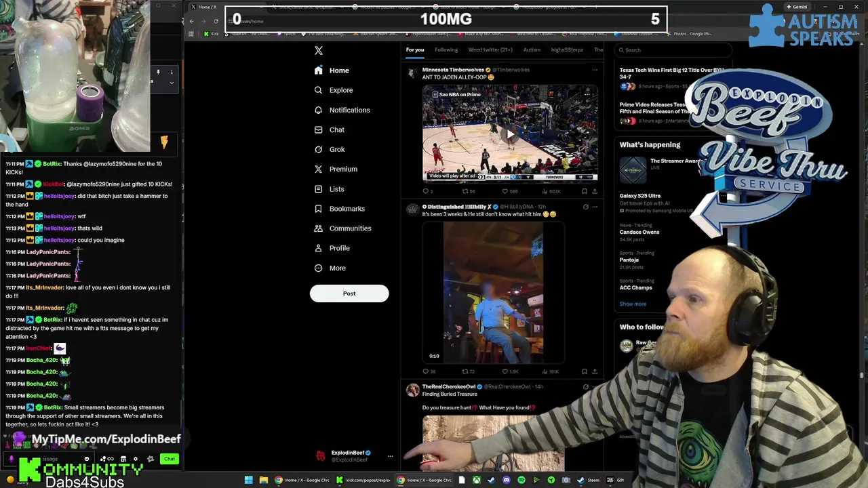This screenshot has height=488, width=868.
Task: Open Kick chat settings gear
Action: pyautogui.click(x=135, y=459)
